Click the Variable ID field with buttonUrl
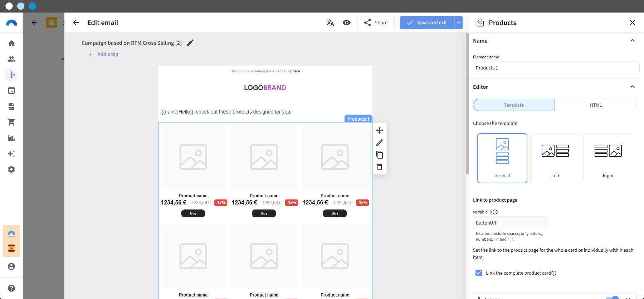The height and width of the screenshot is (299, 644). [x=510, y=223]
